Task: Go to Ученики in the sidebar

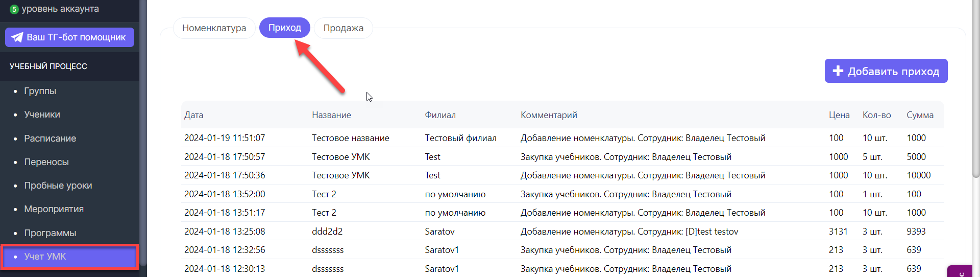Action: pos(42,114)
